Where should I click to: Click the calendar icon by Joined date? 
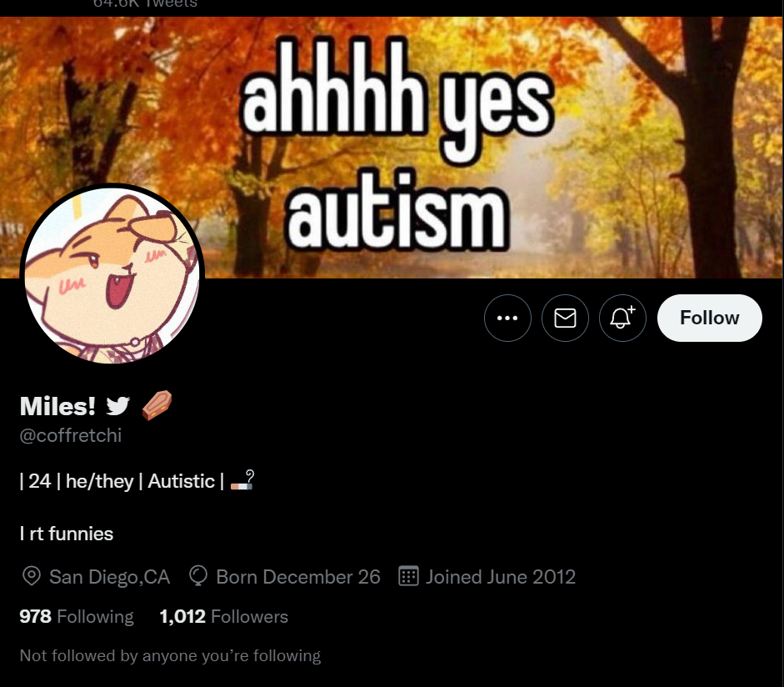[408, 576]
